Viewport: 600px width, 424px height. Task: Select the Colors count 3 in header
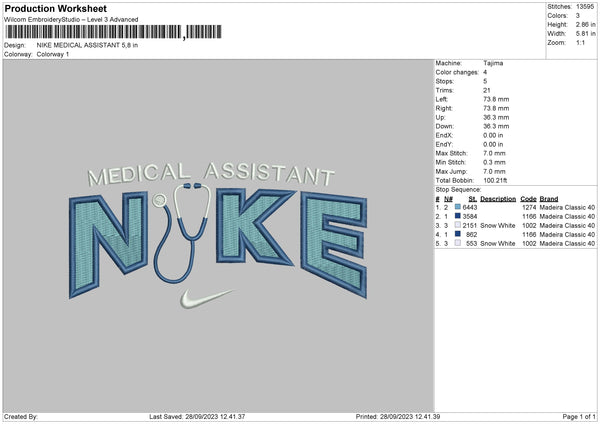pos(578,16)
